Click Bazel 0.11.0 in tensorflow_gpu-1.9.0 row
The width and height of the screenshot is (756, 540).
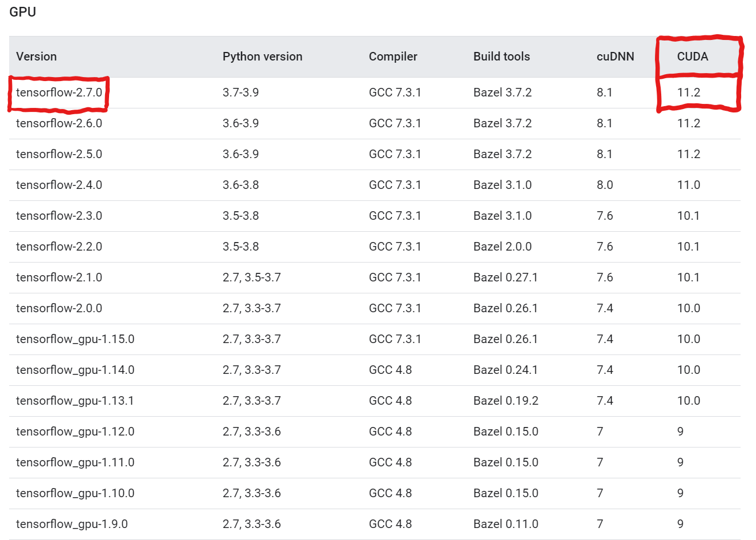pos(506,524)
